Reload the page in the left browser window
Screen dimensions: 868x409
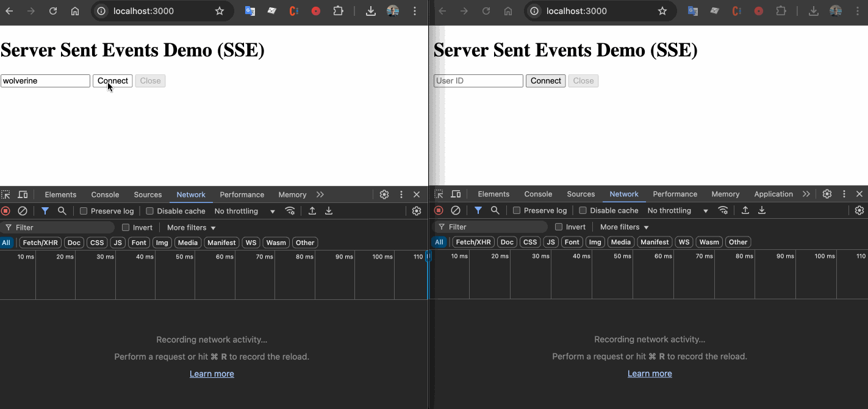click(53, 11)
